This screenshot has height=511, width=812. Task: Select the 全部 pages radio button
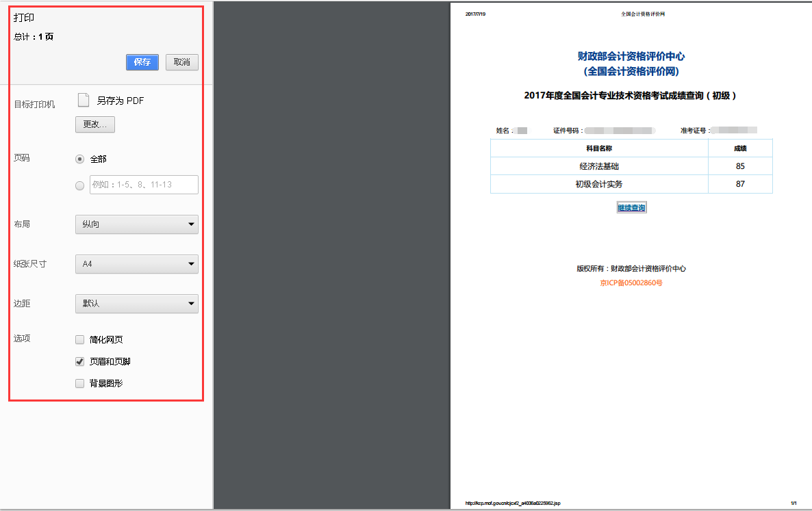tap(79, 158)
